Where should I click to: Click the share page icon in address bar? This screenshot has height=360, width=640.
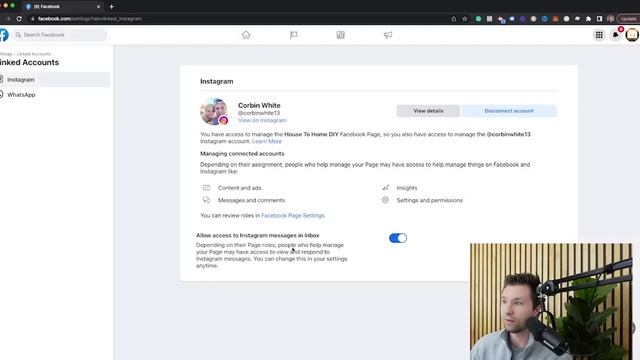pyautogui.click(x=453, y=19)
